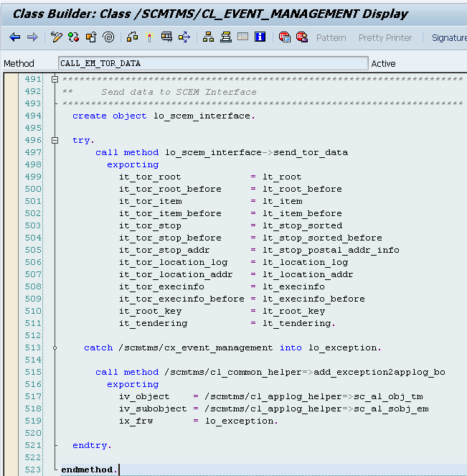
Task: Click 'ix_frw' parameter on line 519
Action: point(136,421)
